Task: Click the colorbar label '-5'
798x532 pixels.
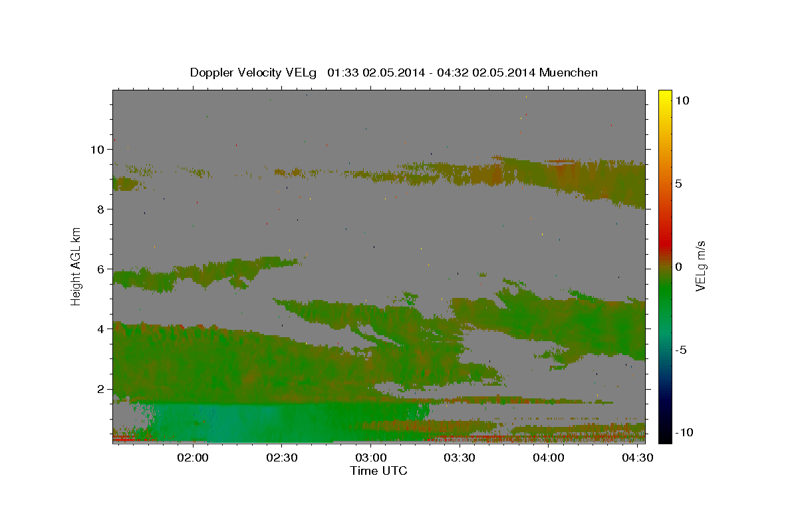Action: coord(680,350)
